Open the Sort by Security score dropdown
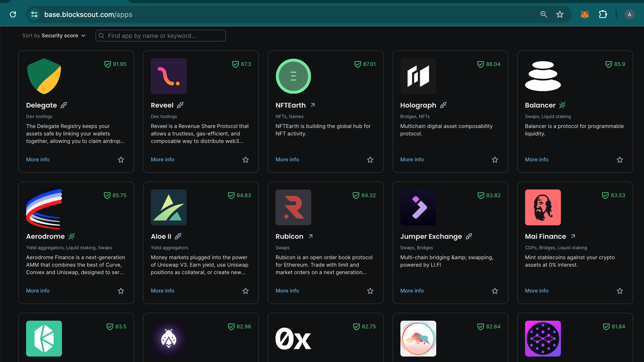The width and height of the screenshot is (644, 362). click(54, 36)
